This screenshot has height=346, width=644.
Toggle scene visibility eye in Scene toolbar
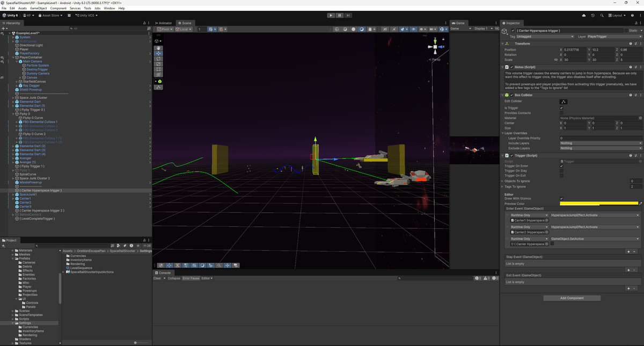(413, 29)
